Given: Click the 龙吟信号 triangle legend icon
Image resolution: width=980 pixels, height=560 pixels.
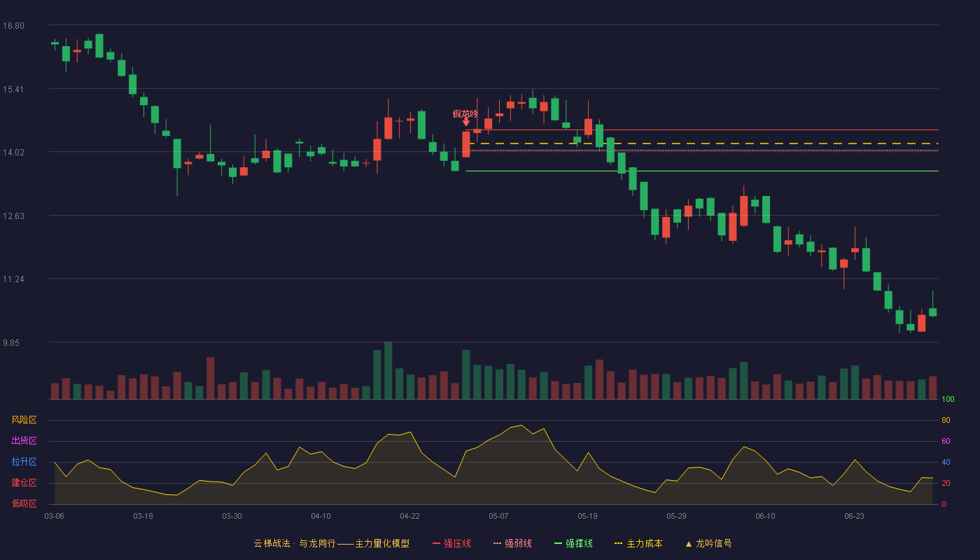Looking at the screenshot, I should (x=688, y=544).
